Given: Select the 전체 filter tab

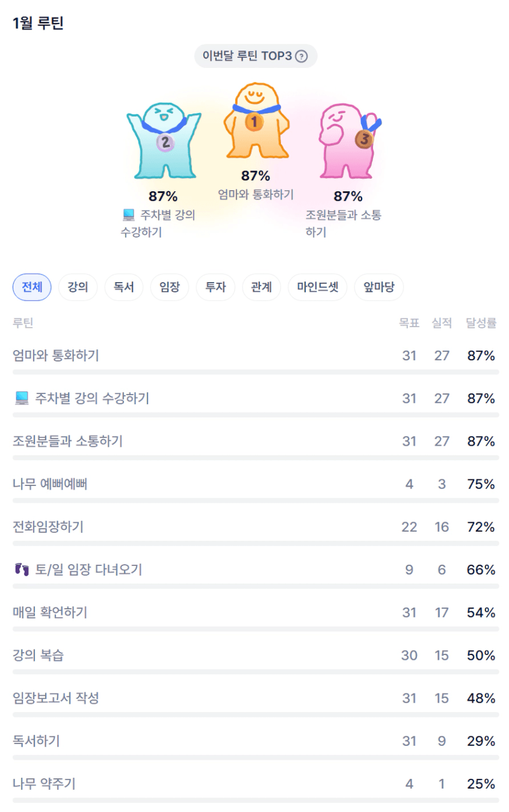Looking at the screenshot, I should (32, 288).
